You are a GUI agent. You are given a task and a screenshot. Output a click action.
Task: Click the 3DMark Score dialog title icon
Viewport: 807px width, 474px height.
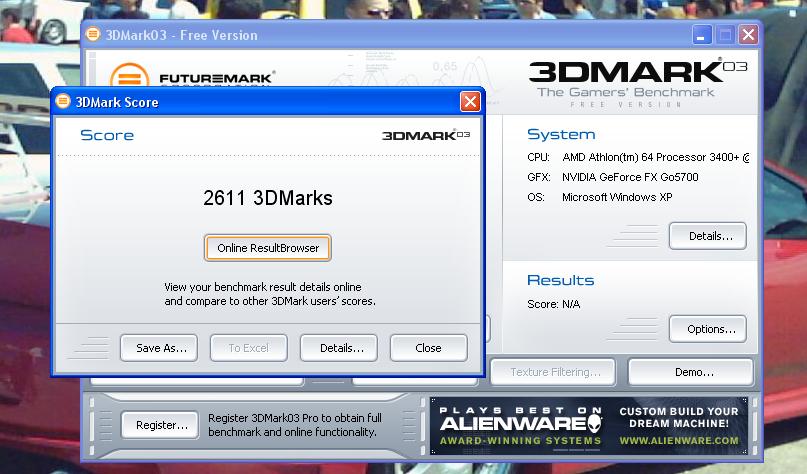63,101
